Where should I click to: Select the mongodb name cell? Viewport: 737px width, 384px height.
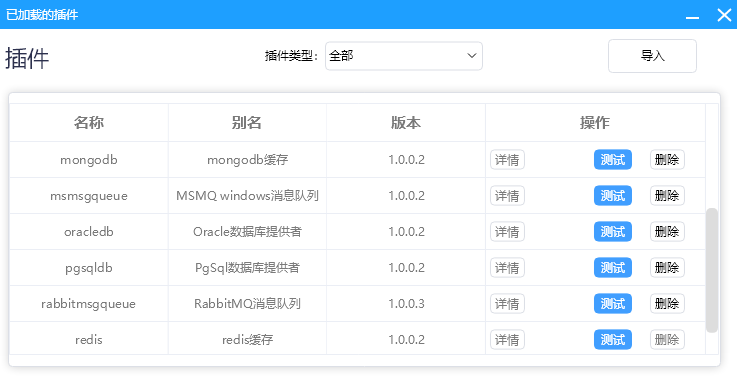coord(89,160)
